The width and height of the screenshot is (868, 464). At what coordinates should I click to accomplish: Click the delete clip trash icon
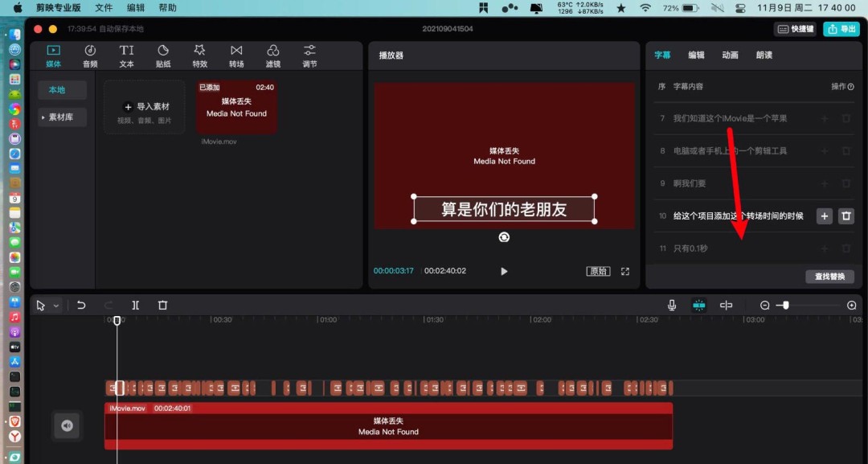point(163,305)
